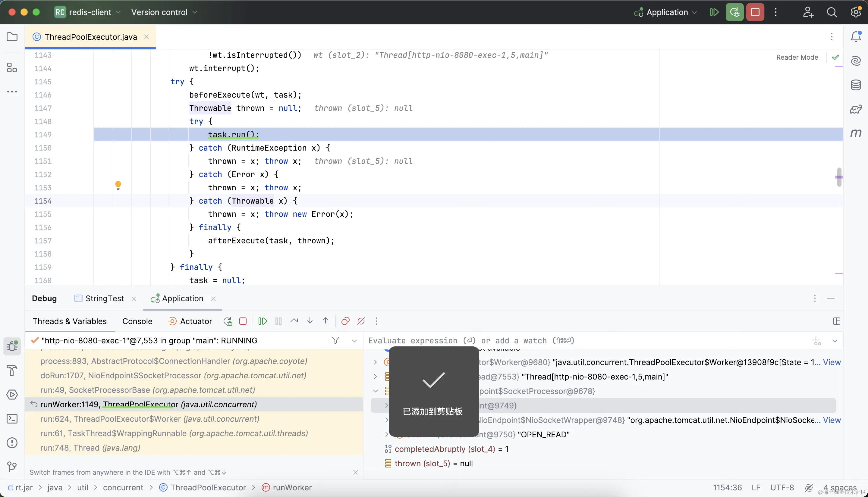
Task: Open View Breakpoints icon
Action: tap(345, 321)
